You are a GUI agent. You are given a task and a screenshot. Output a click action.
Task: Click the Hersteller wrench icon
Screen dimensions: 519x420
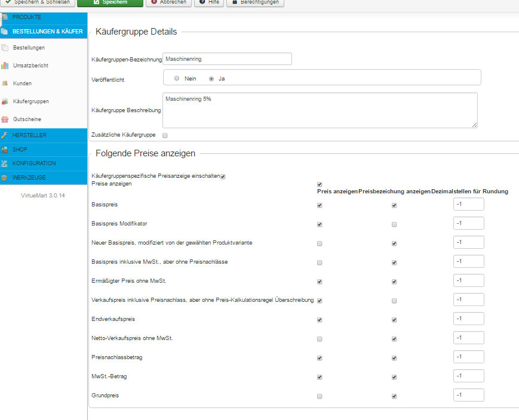5,135
